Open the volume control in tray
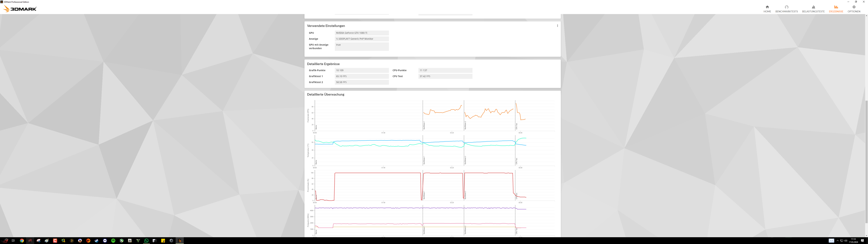 coord(846,241)
